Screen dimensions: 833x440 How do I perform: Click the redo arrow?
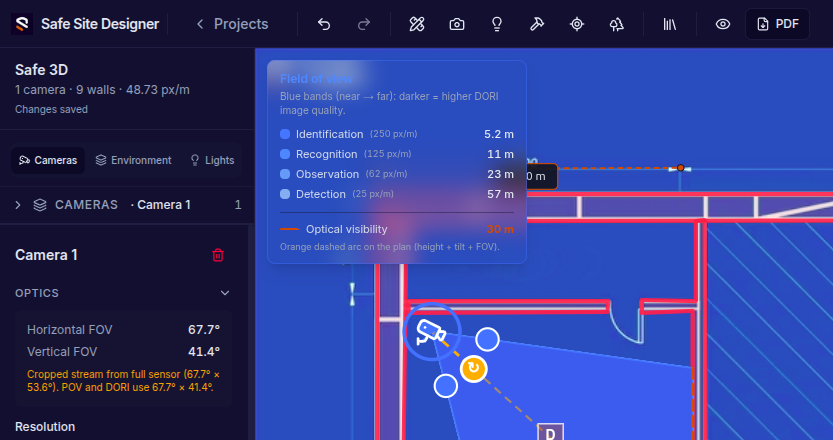coord(364,24)
